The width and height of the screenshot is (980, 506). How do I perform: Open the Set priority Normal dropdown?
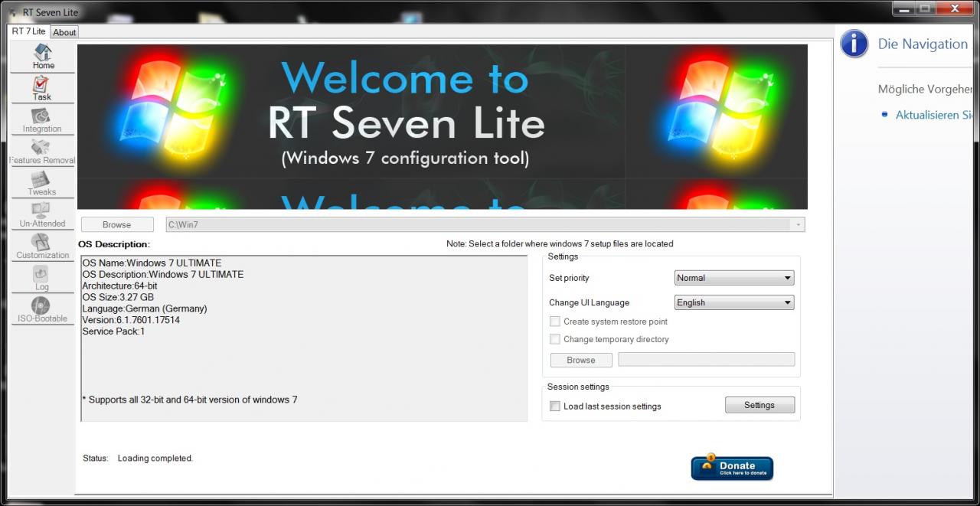tap(734, 278)
